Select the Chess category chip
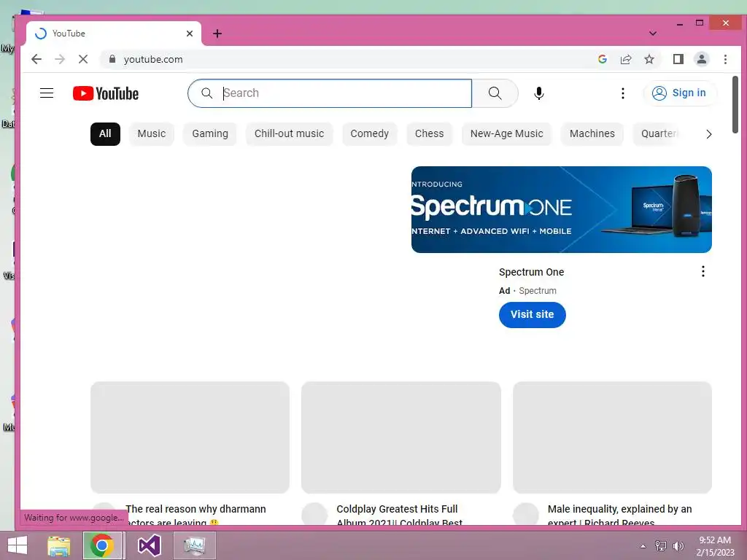747x560 pixels. 429,134
